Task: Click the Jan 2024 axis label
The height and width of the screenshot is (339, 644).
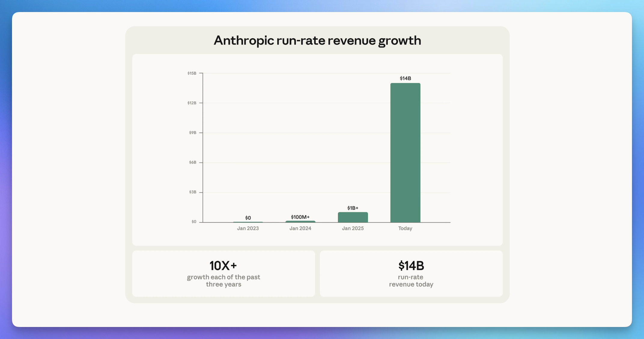Action: click(300, 228)
